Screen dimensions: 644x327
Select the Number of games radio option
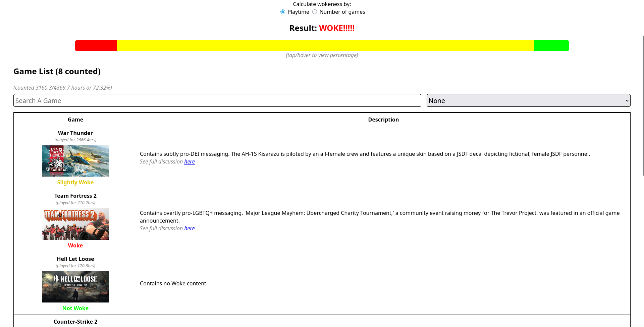[315, 12]
